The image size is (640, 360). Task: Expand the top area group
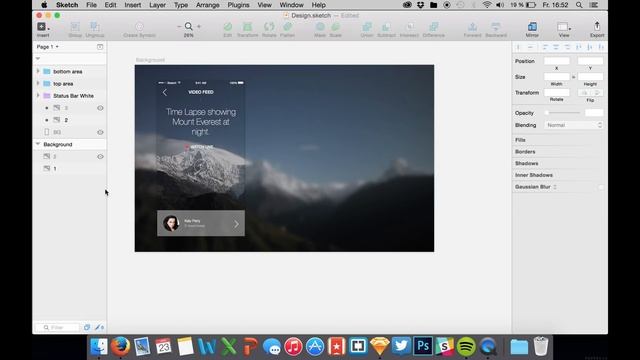pyautogui.click(x=38, y=84)
